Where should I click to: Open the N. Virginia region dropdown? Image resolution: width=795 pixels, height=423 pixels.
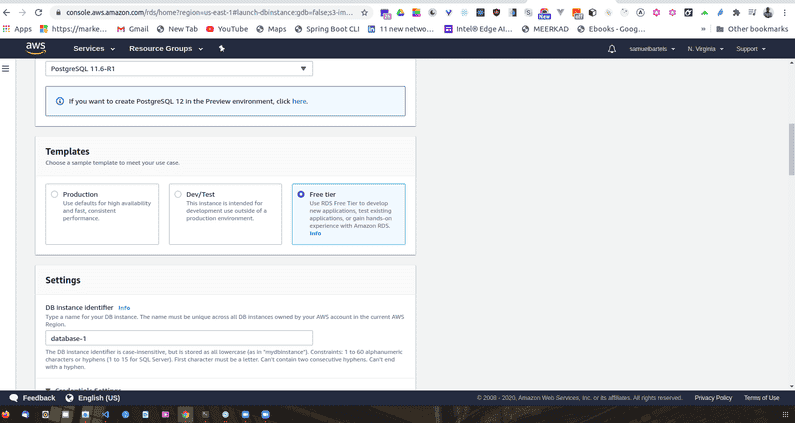coord(705,49)
